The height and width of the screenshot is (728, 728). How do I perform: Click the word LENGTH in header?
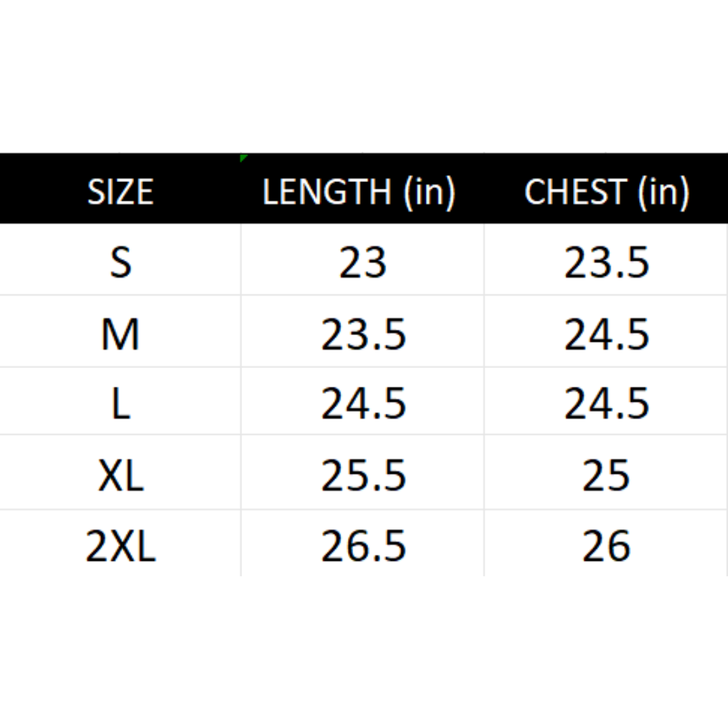[x=326, y=192]
